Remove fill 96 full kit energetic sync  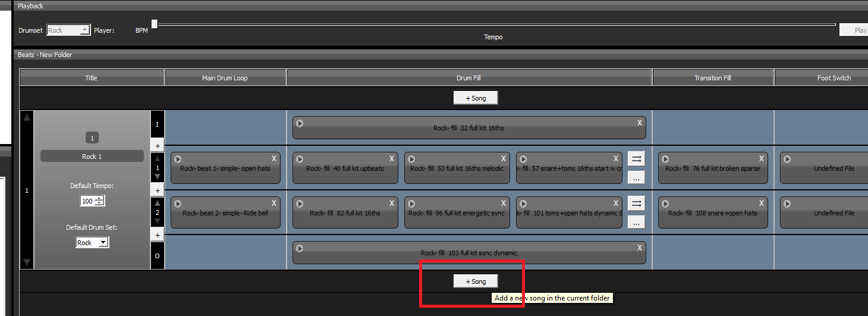(x=504, y=203)
